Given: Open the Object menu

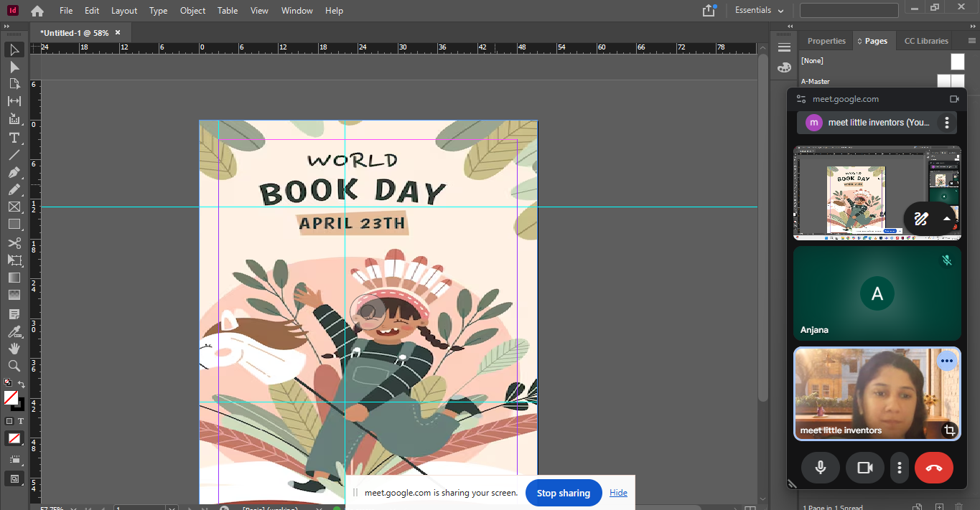Looking at the screenshot, I should click(192, 11).
